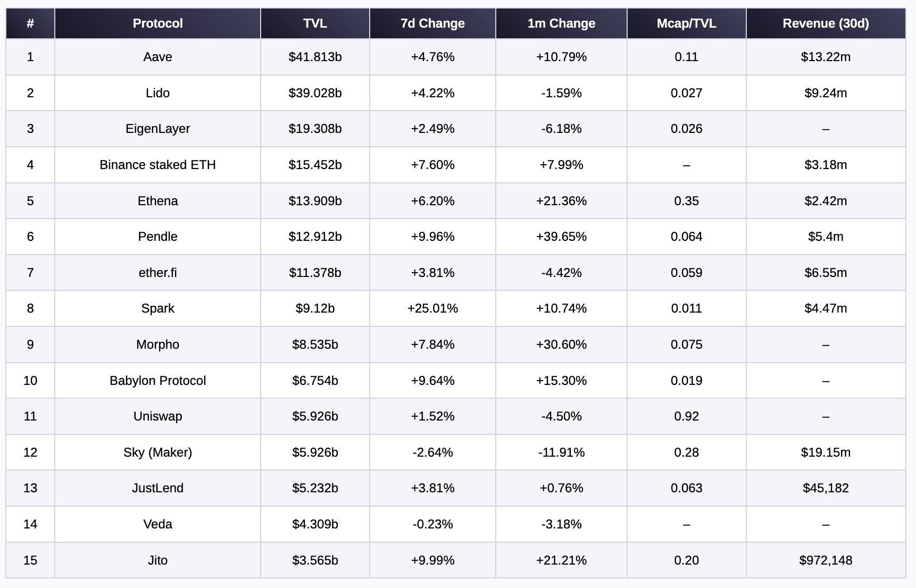Click the Mcap/TVL column header
The image size is (916, 588).
point(686,23)
